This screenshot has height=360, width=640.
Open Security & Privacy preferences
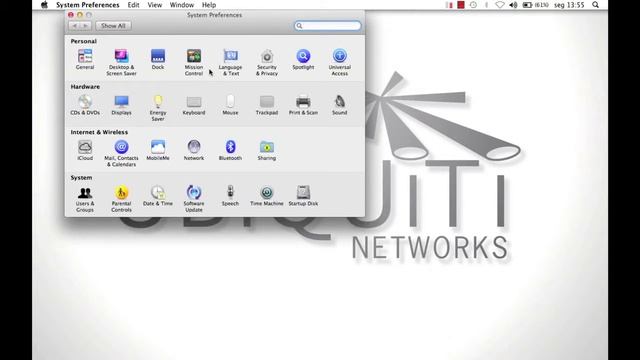click(x=267, y=62)
